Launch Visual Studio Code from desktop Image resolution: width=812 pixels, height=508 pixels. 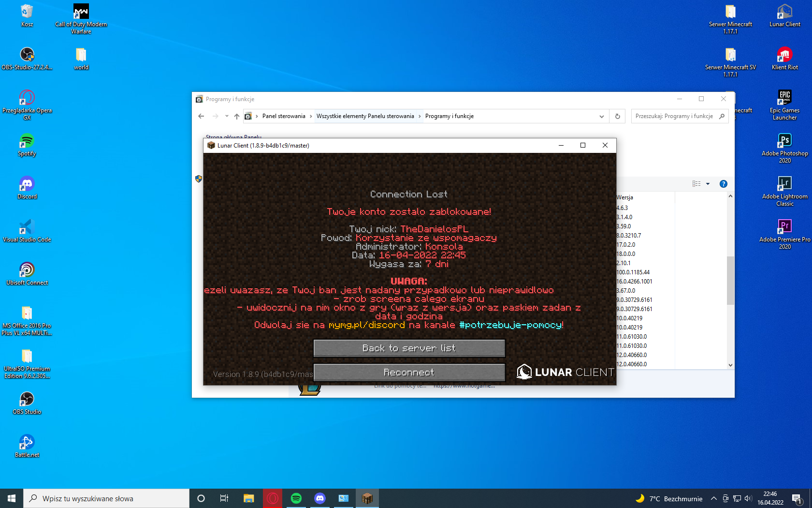[27, 231]
